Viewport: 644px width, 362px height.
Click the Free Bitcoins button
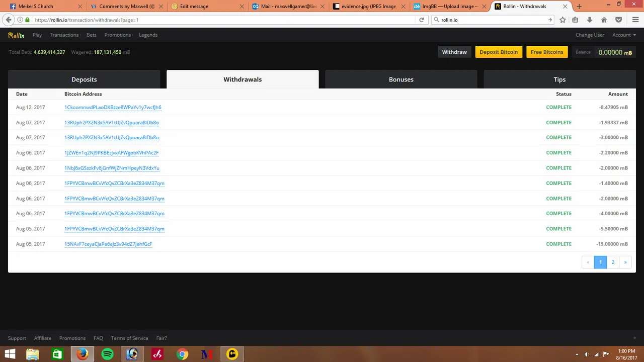(x=547, y=52)
